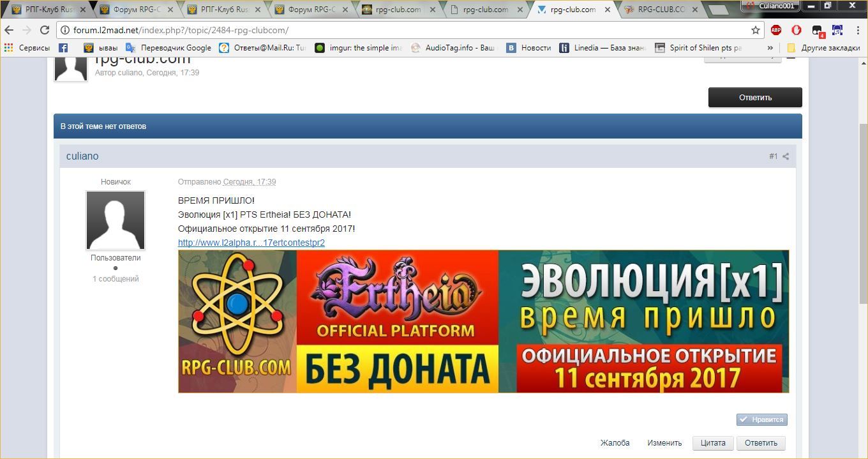868x459 pixels.
Task: Click the Пользователи group label
Action: [x=116, y=258]
